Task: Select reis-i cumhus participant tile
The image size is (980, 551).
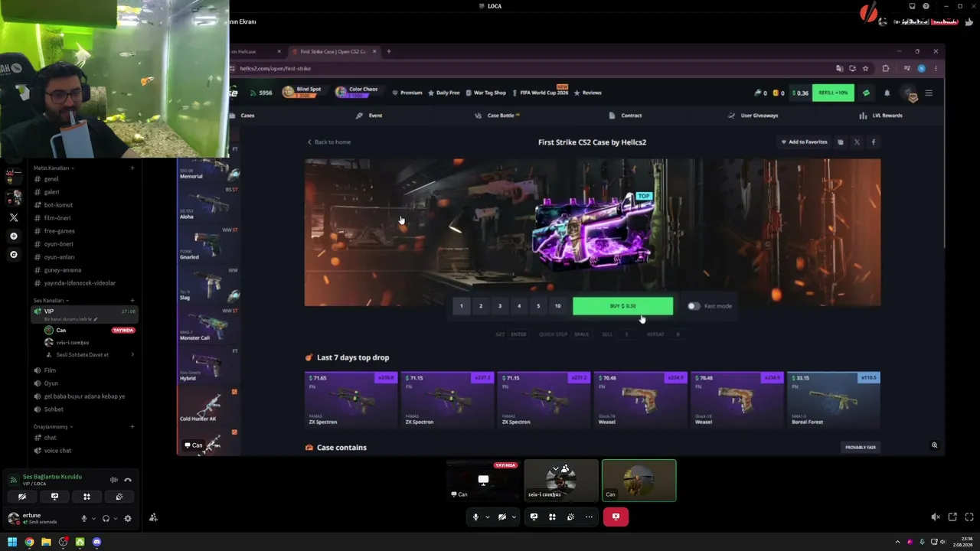Action: pos(561,481)
